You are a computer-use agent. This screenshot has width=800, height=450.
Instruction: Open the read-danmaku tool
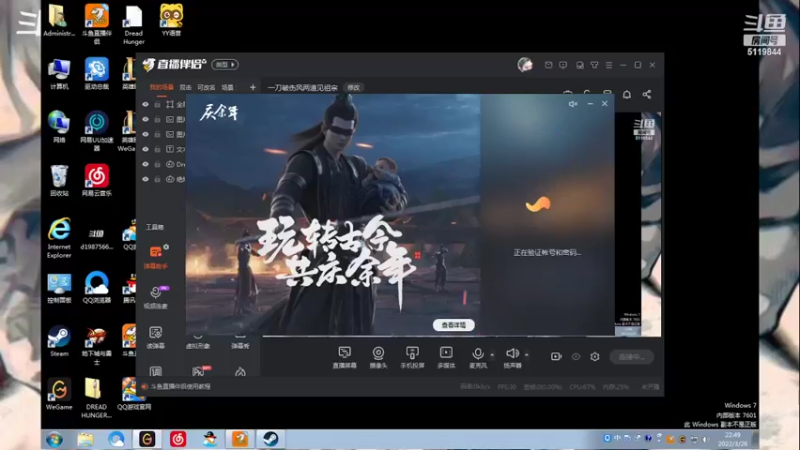pos(155,337)
